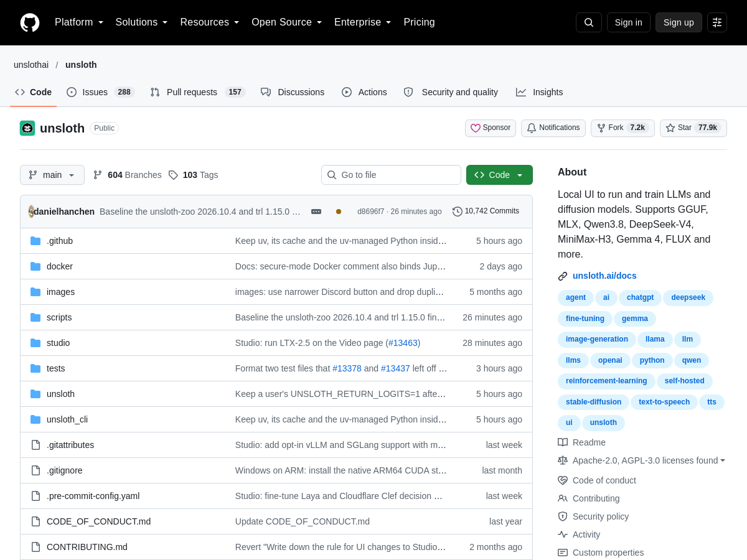This screenshot has width=747, height=560.
Task: Open the .pre-commit-config.yaml file name
Action: [93, 496]
